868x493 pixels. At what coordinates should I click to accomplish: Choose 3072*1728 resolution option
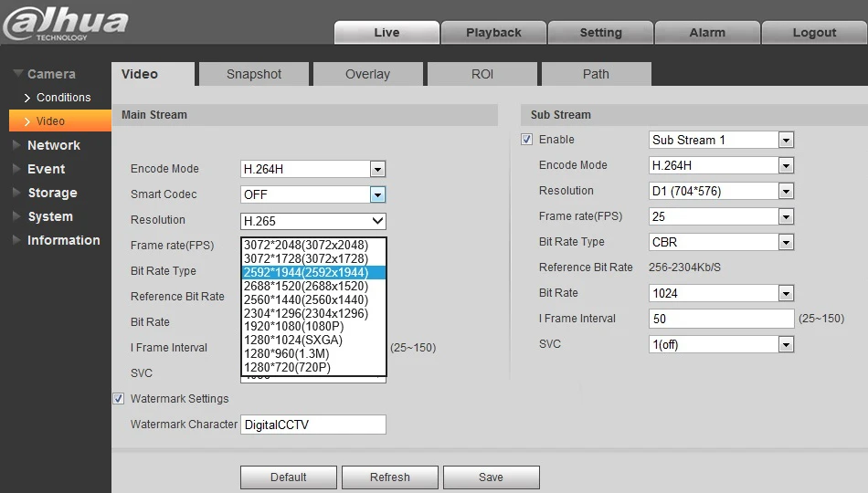[313, 259]
